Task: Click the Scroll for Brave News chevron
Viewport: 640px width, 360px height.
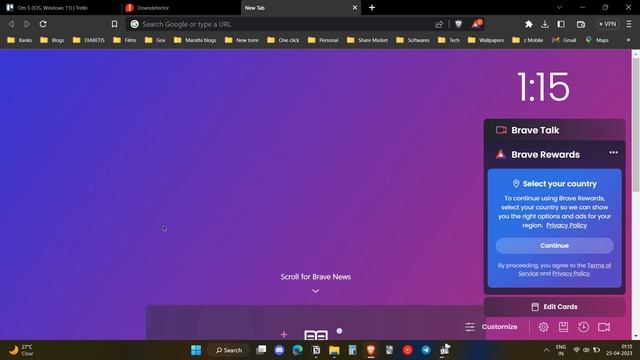Action: [315, 291]
